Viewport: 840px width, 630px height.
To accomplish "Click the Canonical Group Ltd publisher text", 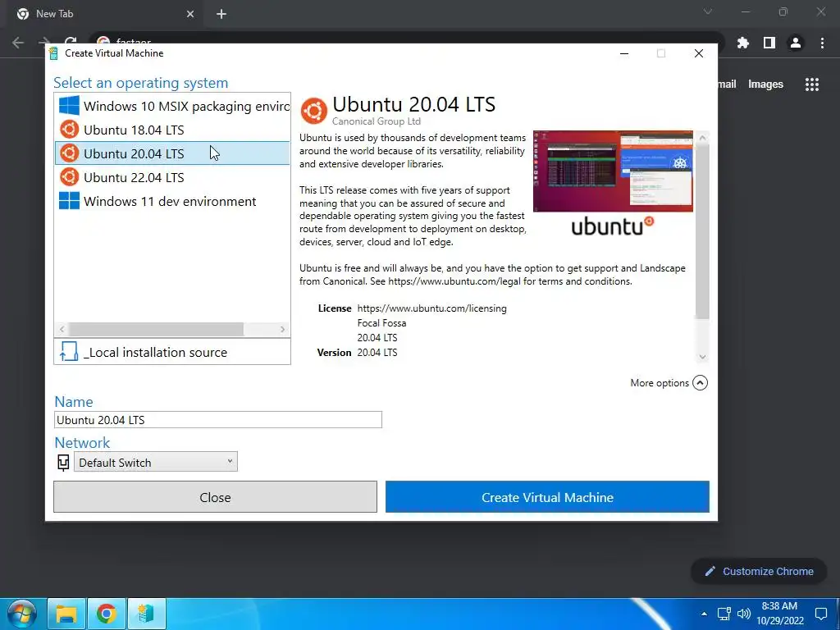I will 376,121.
